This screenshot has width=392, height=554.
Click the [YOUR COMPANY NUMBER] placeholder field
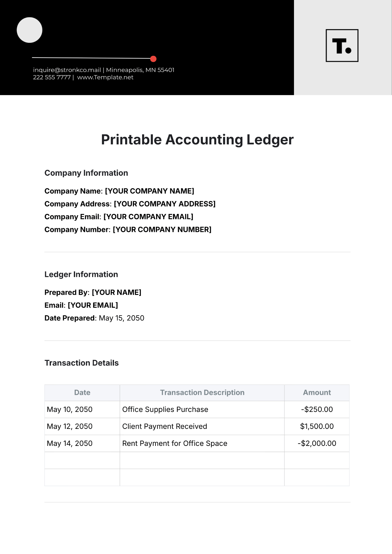coord(162,230)
